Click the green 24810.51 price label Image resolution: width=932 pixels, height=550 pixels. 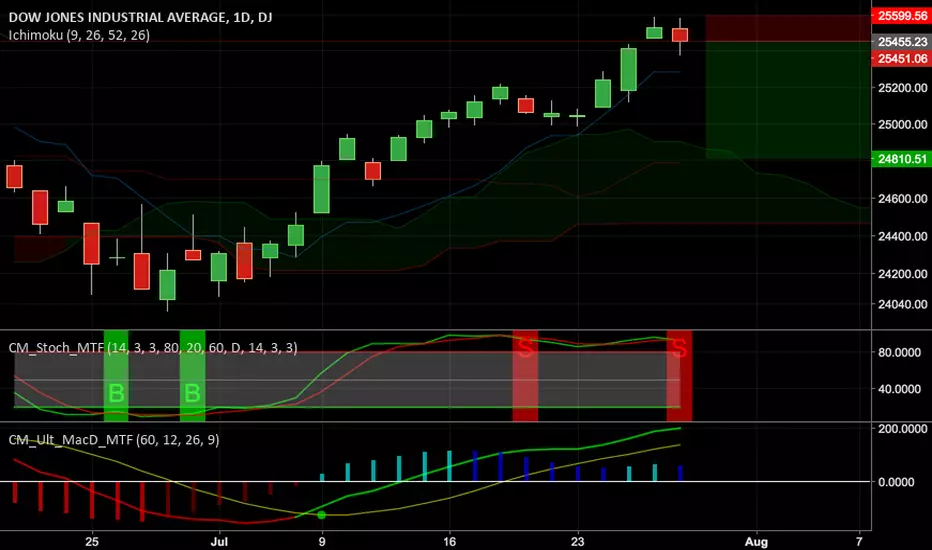(x=902, y=159)
